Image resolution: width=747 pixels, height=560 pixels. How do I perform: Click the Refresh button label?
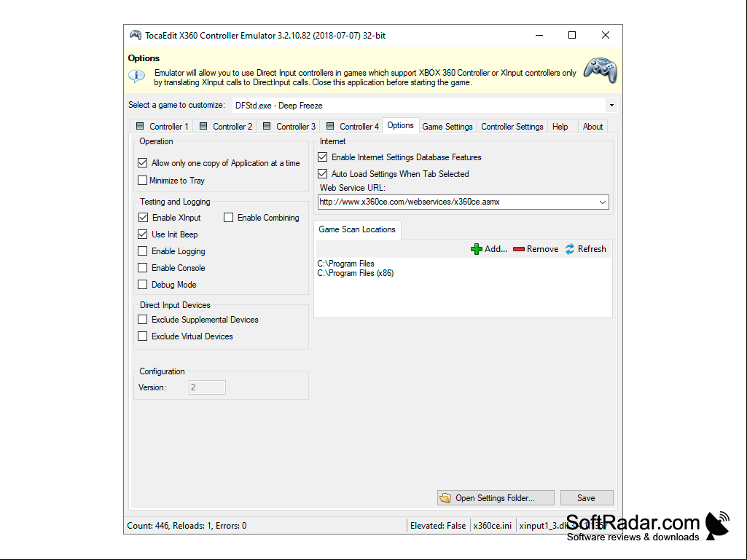pos(592,249)
